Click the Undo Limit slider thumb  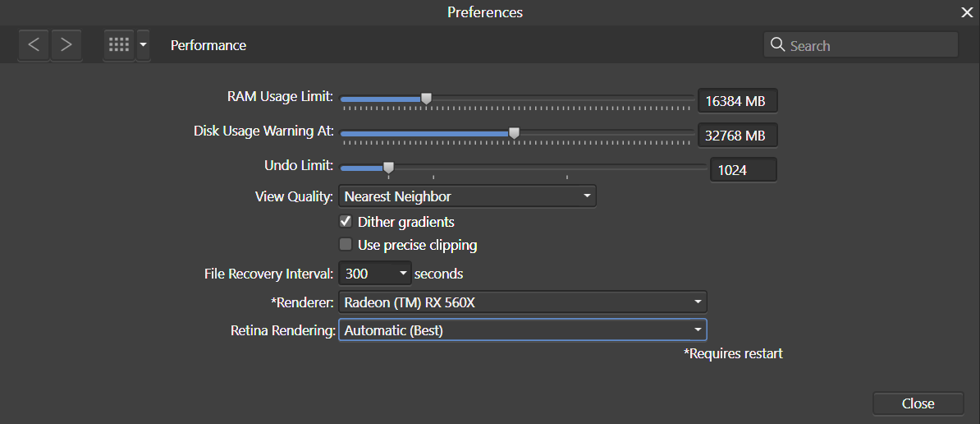[388, 167]
